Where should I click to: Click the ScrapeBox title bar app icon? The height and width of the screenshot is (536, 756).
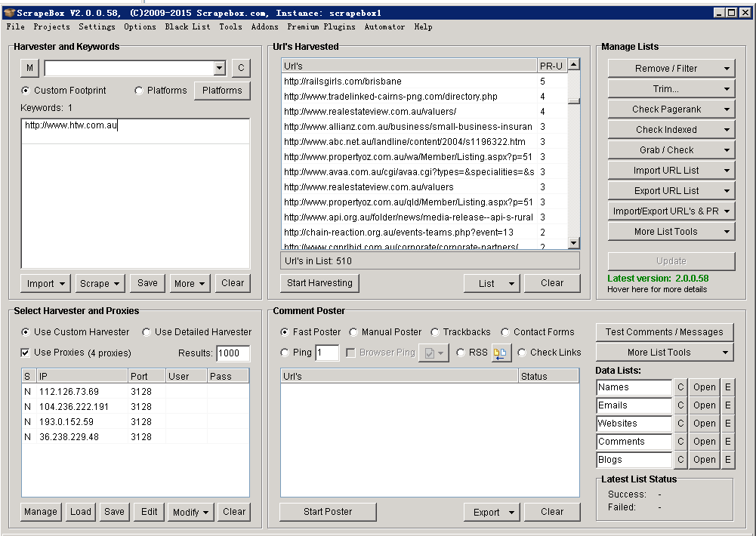pos(9,13)
